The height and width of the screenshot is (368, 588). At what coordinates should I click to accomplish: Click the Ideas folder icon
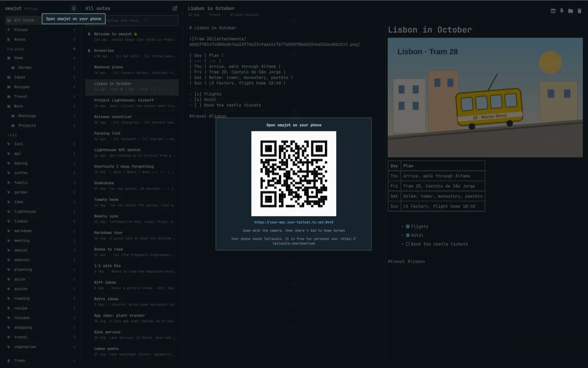pos(9,77)
